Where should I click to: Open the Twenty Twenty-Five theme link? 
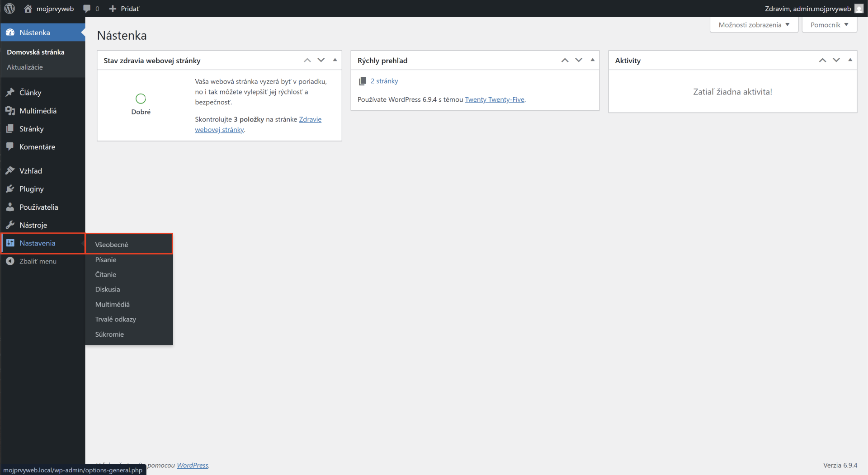coord(495,99)
